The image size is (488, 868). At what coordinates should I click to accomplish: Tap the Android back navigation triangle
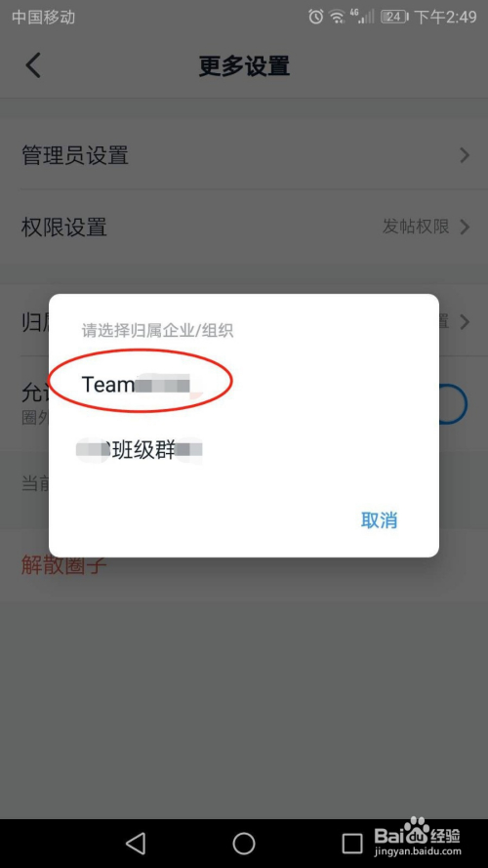pos(136,843)
